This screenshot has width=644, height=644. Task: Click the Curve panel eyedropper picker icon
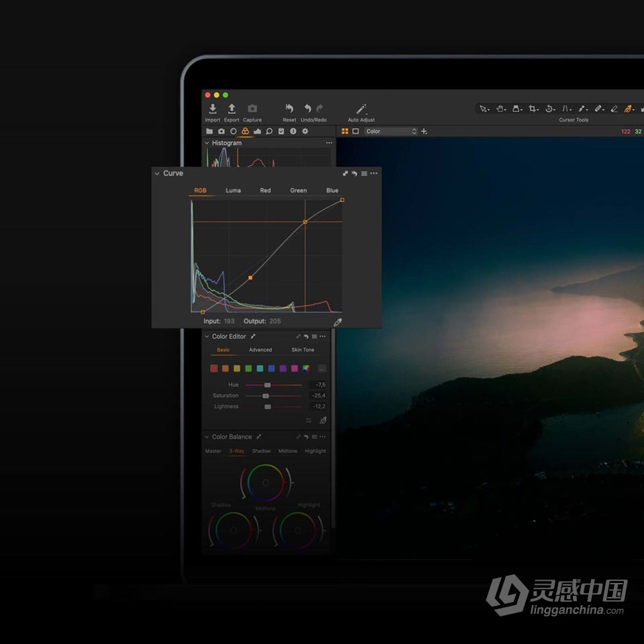337,323
